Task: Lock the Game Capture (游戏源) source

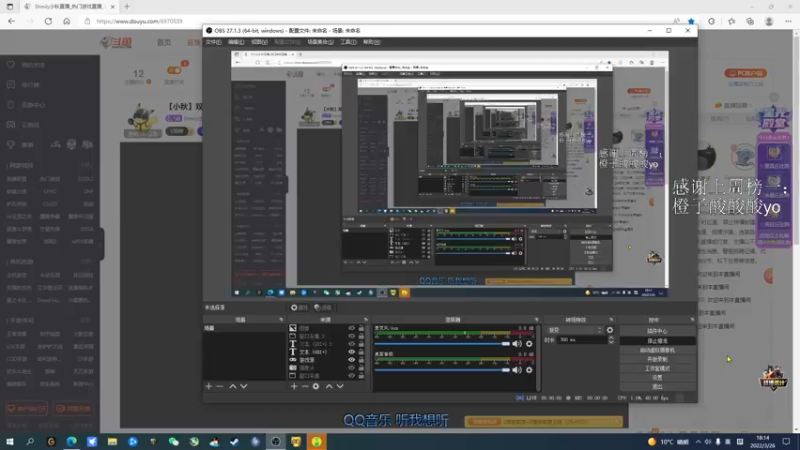Action: tap(361, 360)
